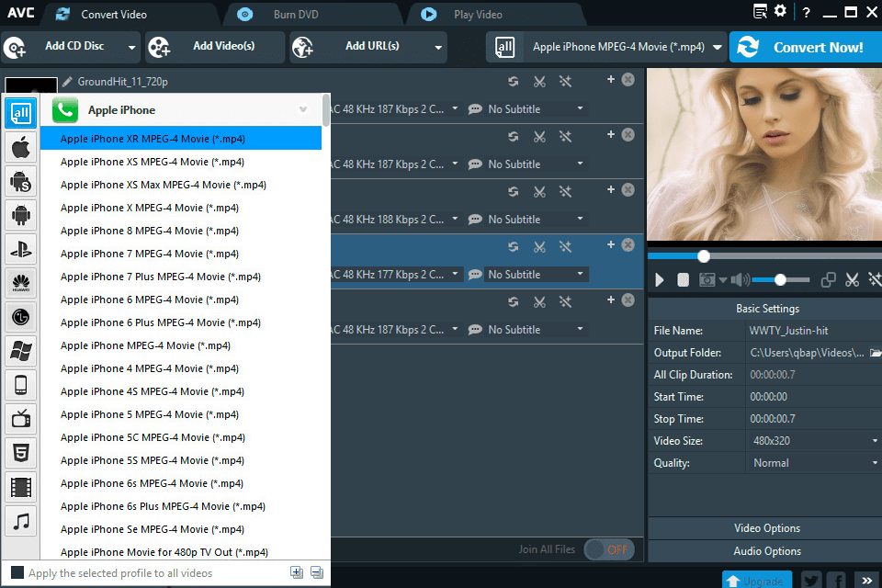Image resolution: width=882 pixels, height=588 pixels.
Task: Open the settings gear in the title bar
Action: [x=780, y=11]
